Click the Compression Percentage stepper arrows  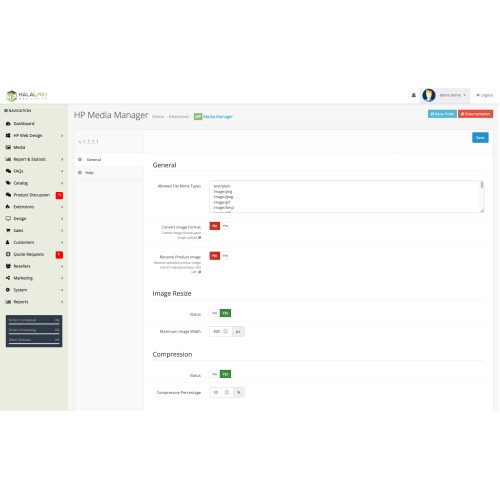(227, 392)
